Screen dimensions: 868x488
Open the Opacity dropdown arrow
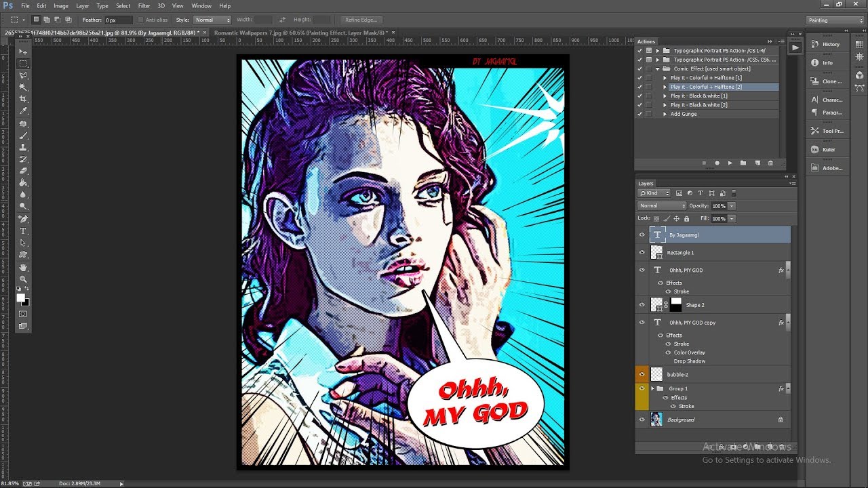coord(731,206)
